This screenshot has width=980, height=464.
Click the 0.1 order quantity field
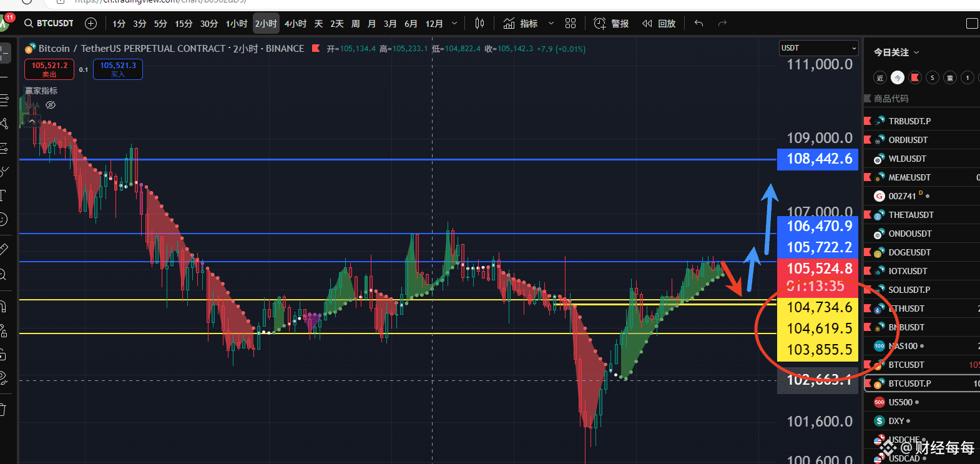[84, 69]
